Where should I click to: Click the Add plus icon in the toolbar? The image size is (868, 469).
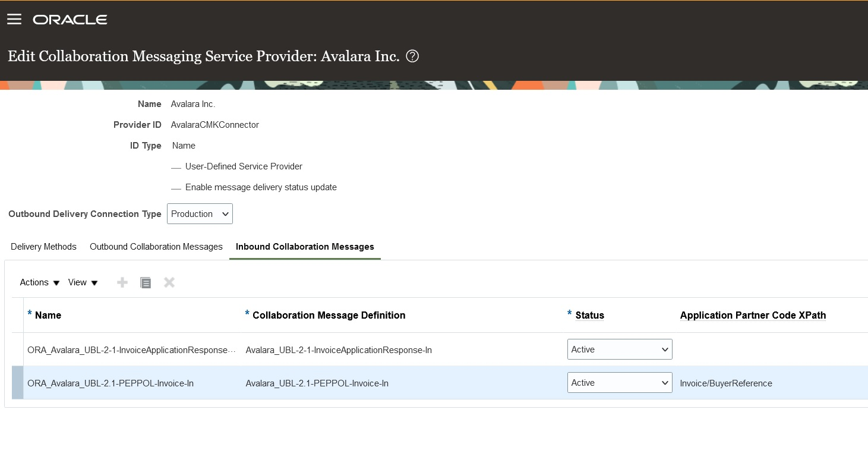pyautogui.click(x=122, y=282)
